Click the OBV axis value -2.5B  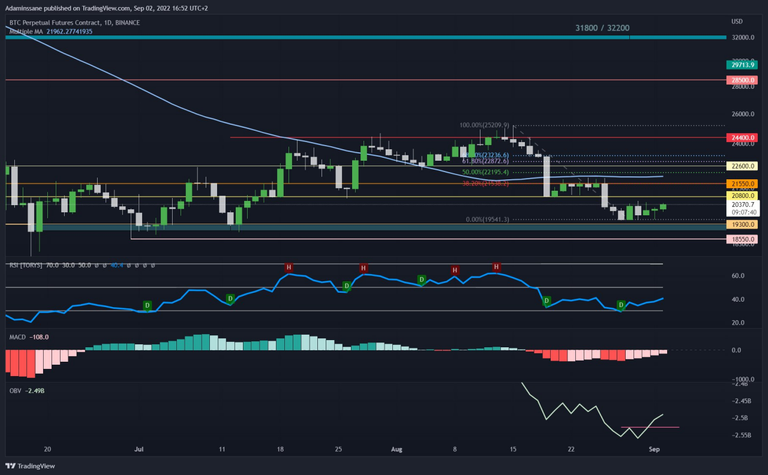point(740,418)
